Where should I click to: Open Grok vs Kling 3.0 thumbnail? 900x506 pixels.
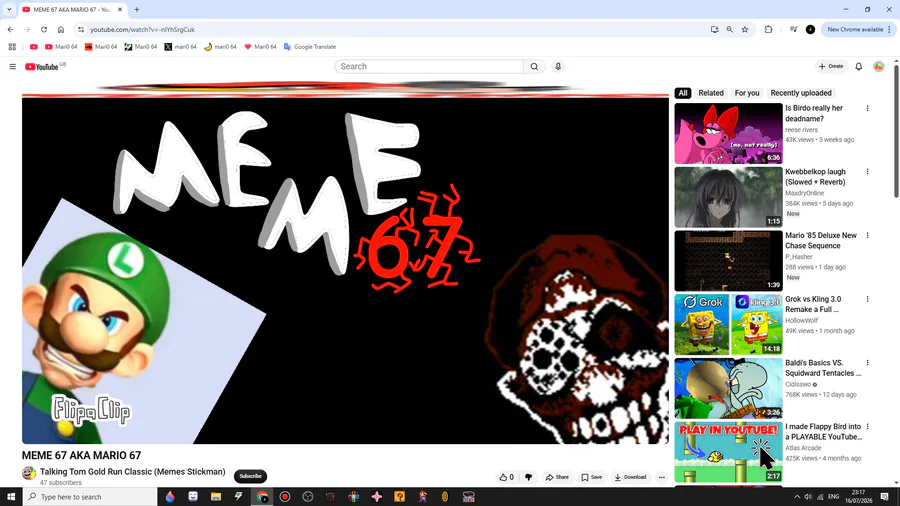click(x=728, y=325)
